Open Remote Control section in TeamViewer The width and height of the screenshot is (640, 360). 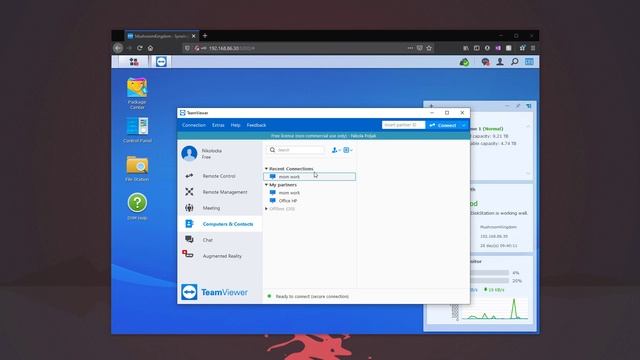(219, 176)
